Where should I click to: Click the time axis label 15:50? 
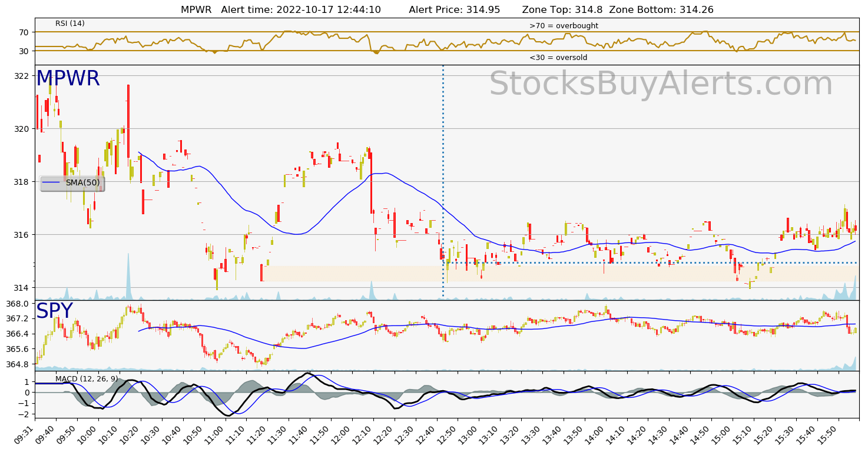tap(827, 436)
